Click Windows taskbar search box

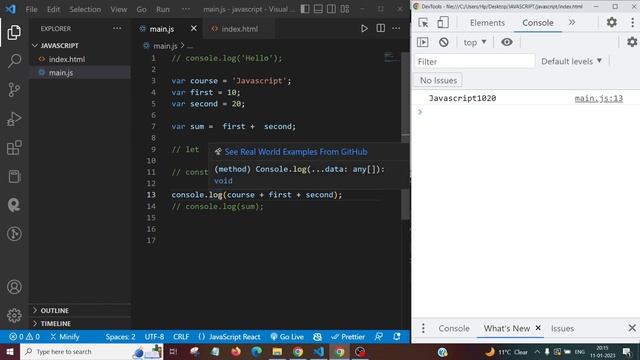(x=91, y=351)
